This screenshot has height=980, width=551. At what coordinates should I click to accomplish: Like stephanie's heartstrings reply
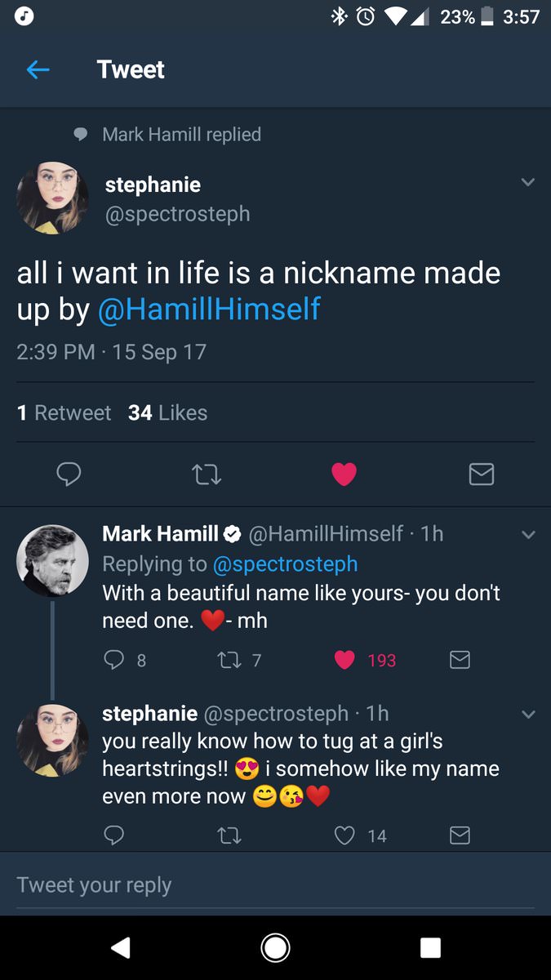click(x=346, y=835)
